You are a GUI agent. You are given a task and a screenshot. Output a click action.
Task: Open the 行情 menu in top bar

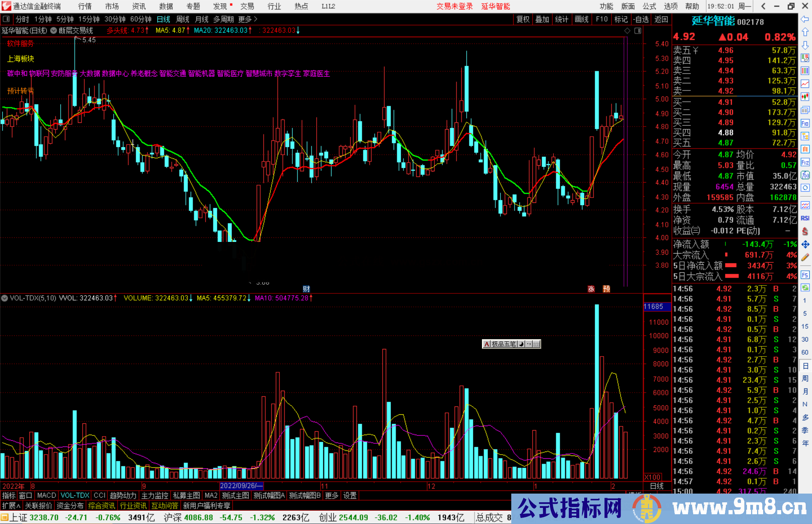[x=85, y=6]
